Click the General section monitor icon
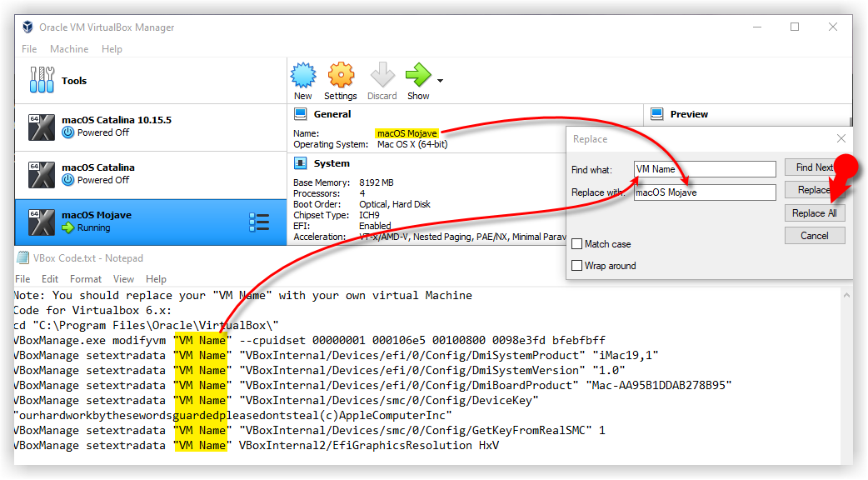868x480 pixels. (x=301, y=114)
